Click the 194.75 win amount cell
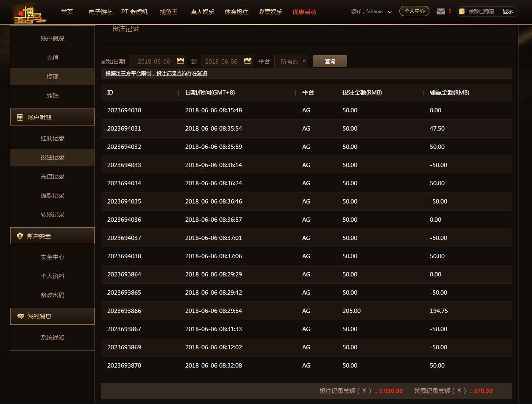This screenshot has width=532, height=404. click(x=439, y=311)
